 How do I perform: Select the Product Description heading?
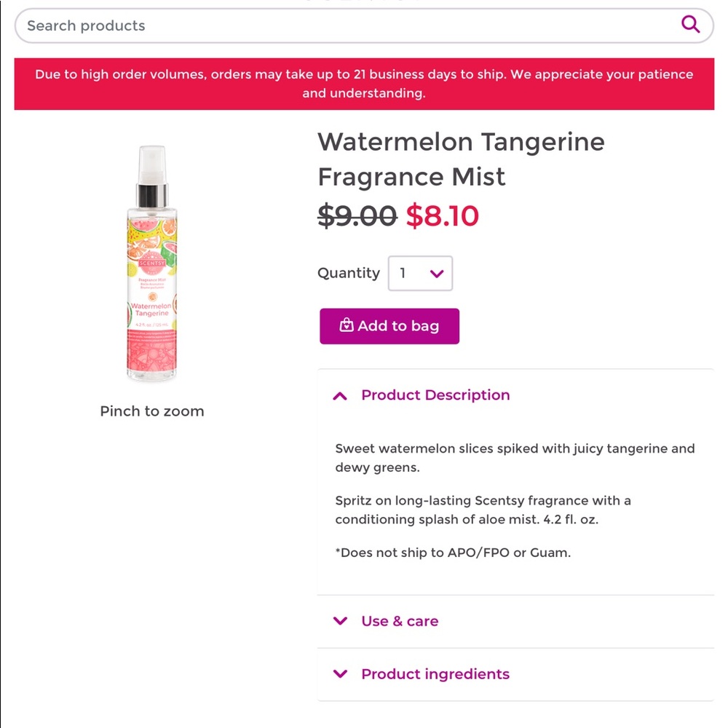435,395
